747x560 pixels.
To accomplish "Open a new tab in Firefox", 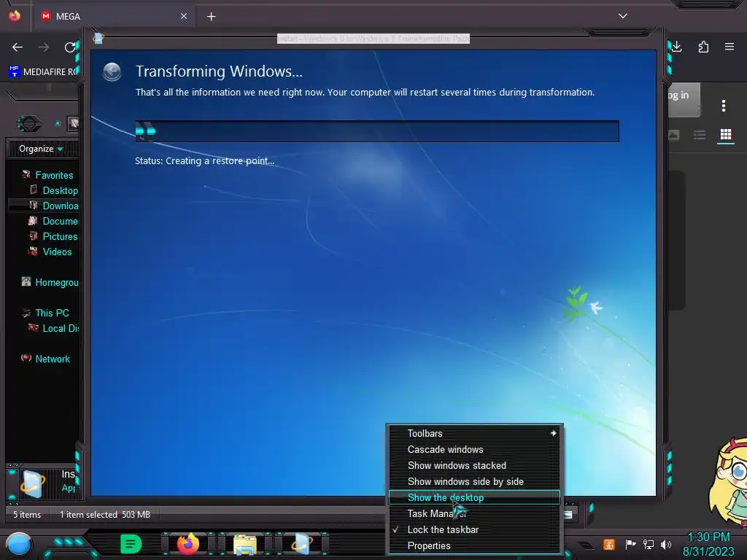I will coord(211,17).
